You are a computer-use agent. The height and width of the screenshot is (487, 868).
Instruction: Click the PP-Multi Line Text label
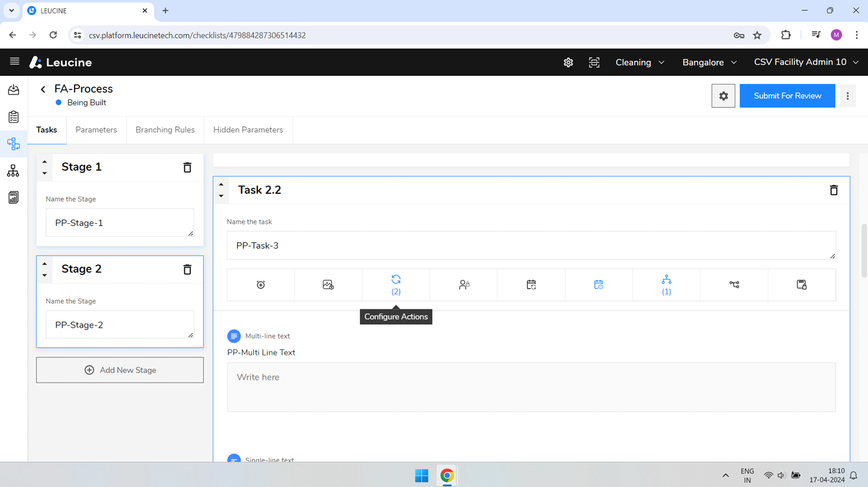(x=261, y=353)
